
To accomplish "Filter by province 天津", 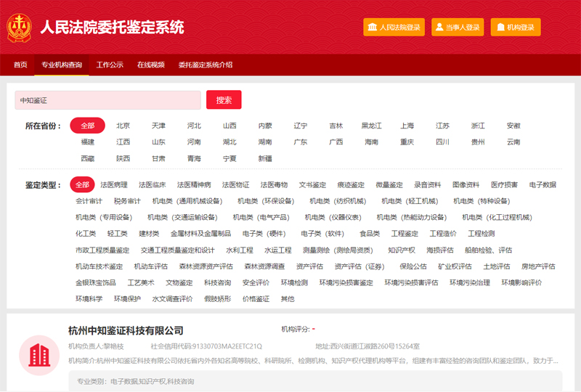I will 158,126.
